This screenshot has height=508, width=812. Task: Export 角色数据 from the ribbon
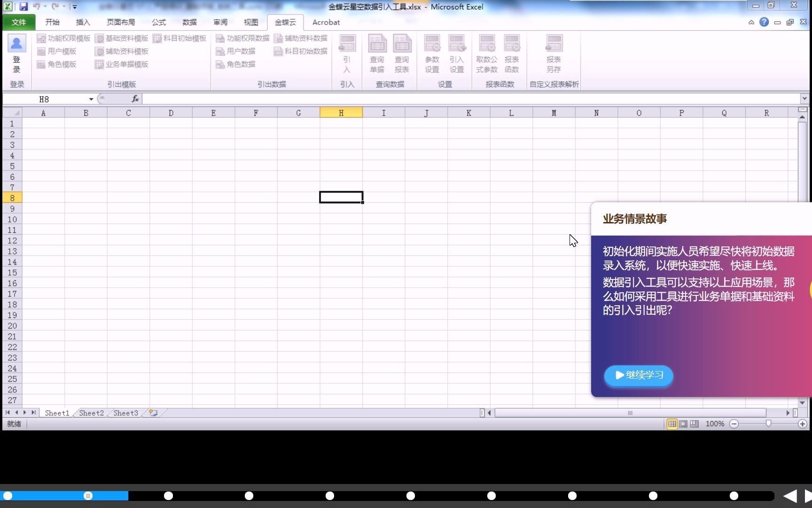point(235,64)
